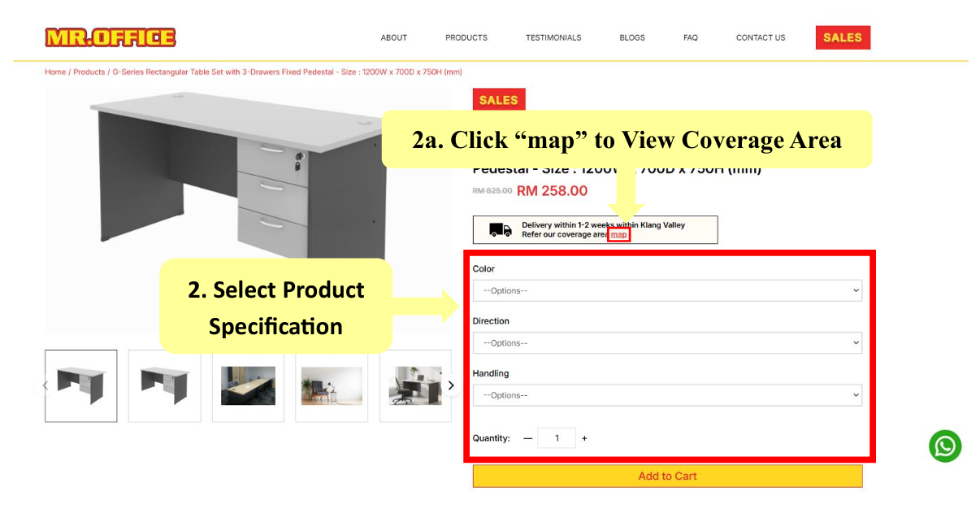The height and width of the screenshot is (505, 980).
Task: Expand the Color options dropdown
Action: tap(667, 290)
